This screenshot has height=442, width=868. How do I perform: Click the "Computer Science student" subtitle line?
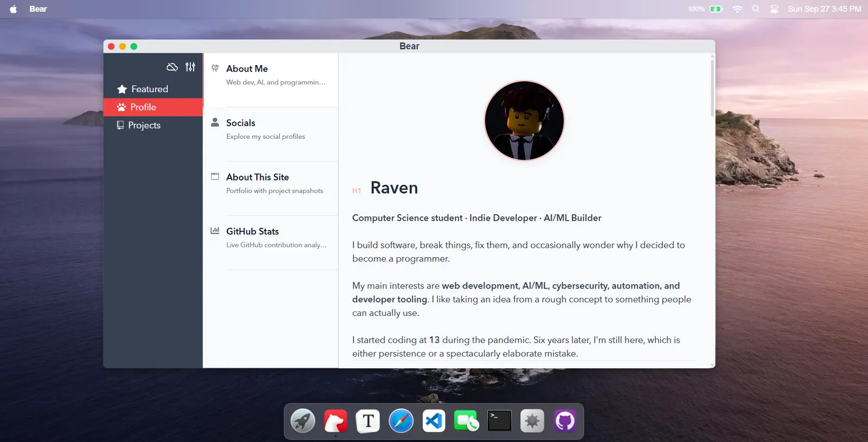[477, 218]
